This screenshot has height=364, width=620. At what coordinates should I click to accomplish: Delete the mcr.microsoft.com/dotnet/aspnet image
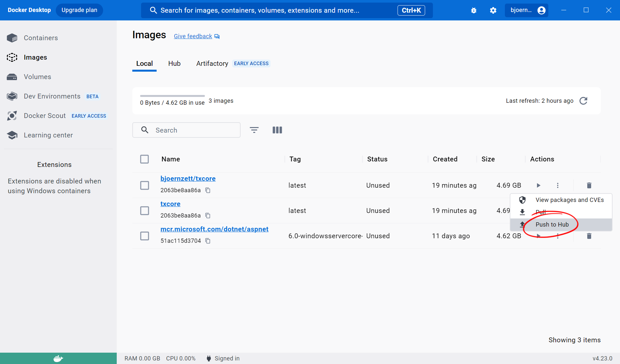589,236
